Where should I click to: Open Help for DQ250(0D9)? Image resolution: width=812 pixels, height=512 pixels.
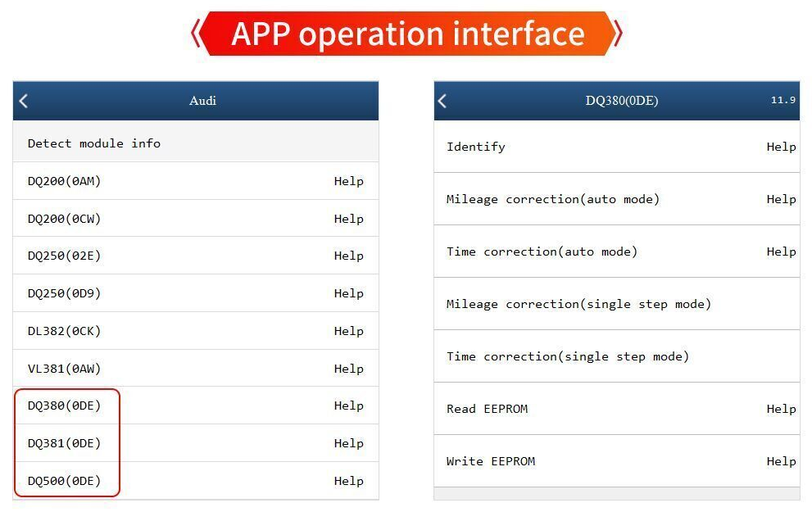click(x=348, y=293)
